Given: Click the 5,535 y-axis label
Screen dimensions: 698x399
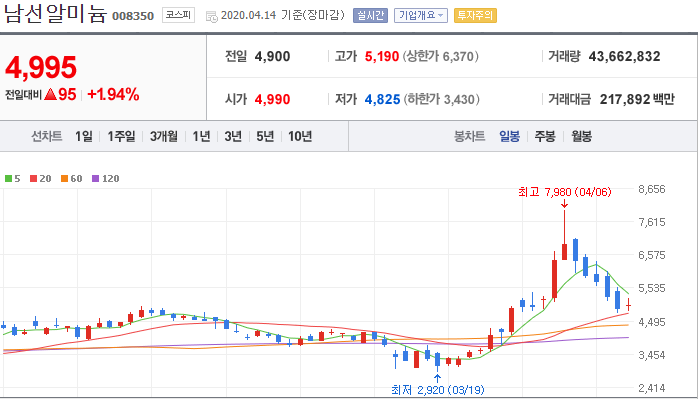Looking at the screenshot, I should (x=652, y=288).
